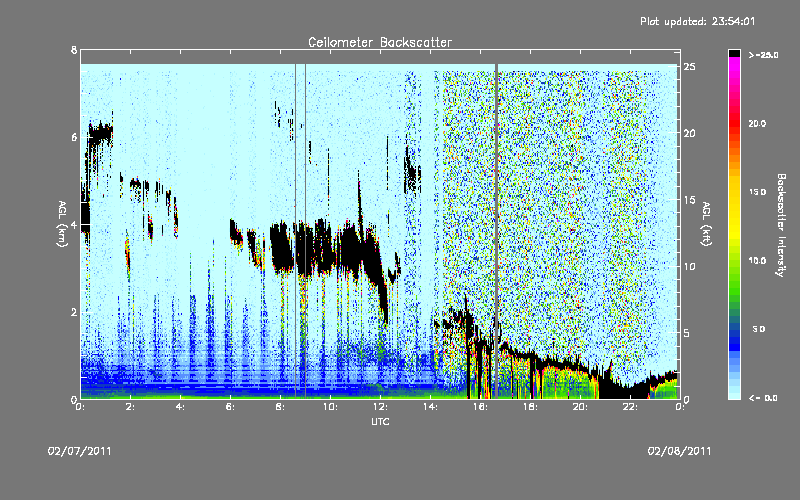Click the '2' km tick on left axis
The height and width of the screenshot is (500, 800).
[x=74, y=312]
